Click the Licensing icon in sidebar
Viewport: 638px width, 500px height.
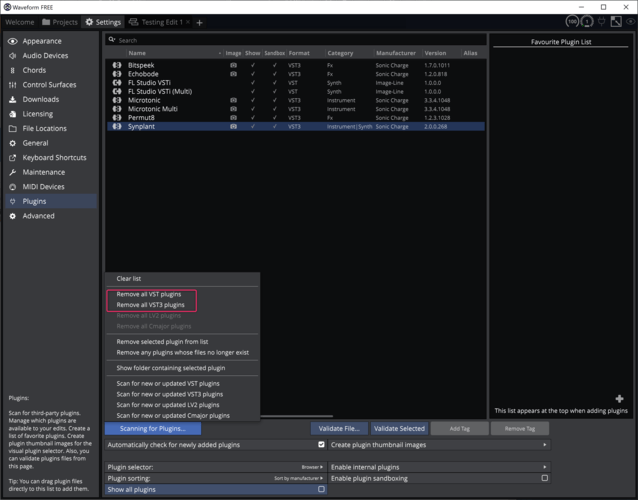coord(13,114)
